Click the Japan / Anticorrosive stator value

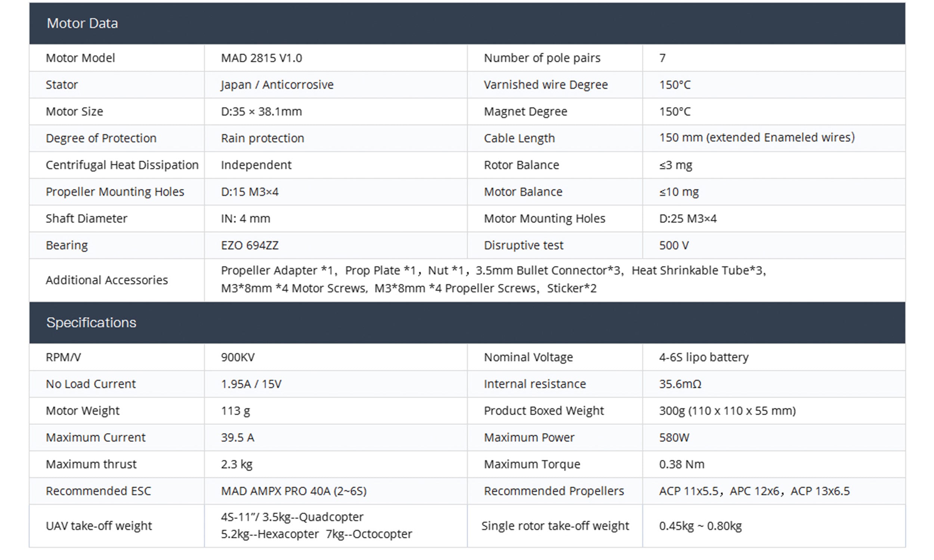(277, 85)
